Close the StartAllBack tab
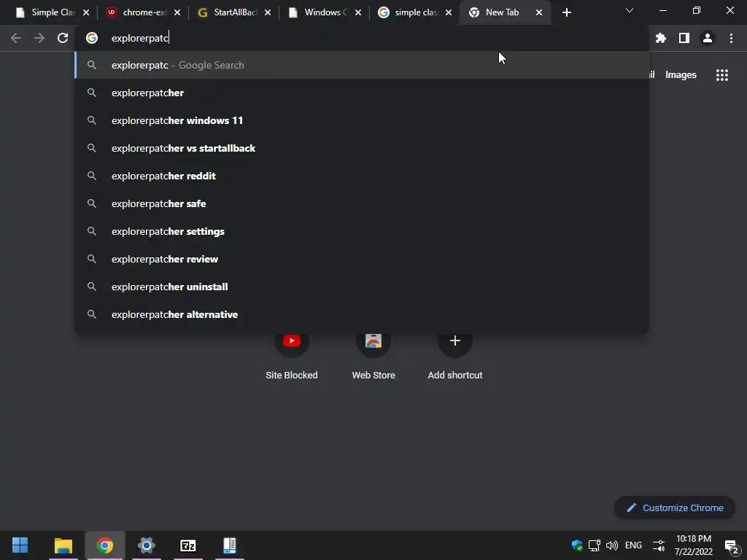747x560 pixels. click(268, 13)
